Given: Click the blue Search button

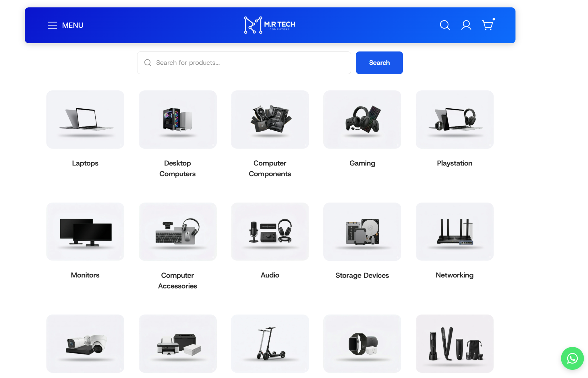Looking at the screenshot, I should [379, 63].
